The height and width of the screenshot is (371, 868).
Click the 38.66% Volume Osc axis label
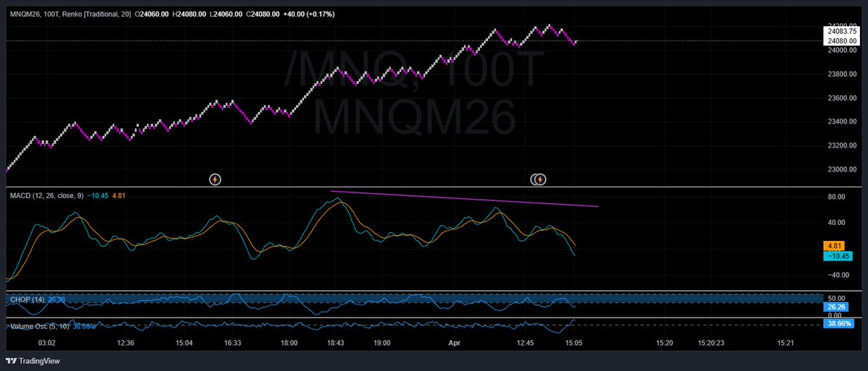point(838,323)
